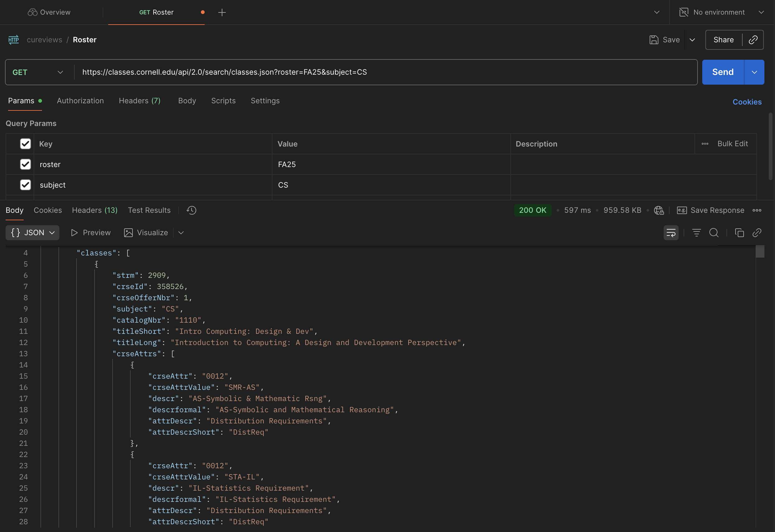
Task: Click the link icon next to copy response
Action: 757,232
